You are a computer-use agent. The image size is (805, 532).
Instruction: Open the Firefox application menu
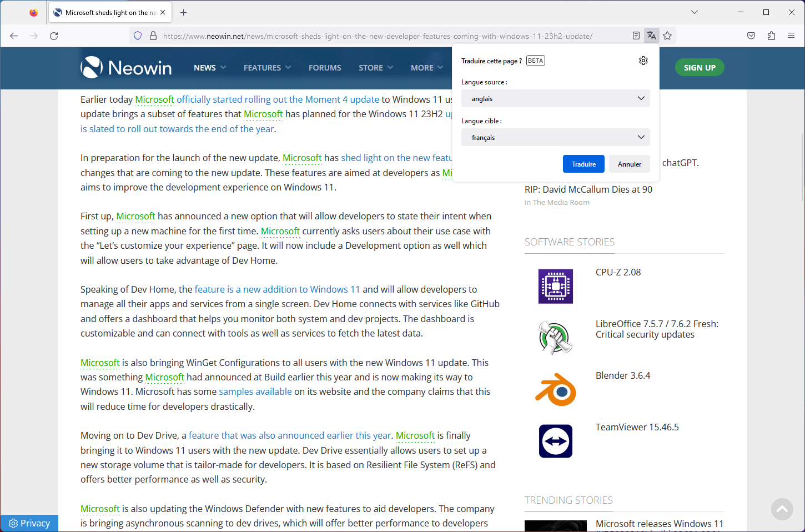coord(791,35)
